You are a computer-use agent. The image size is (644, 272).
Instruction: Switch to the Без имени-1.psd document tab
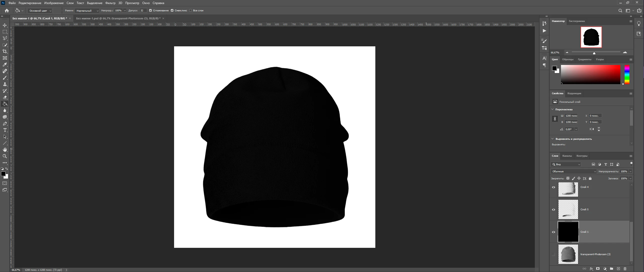tap(118, 18)
